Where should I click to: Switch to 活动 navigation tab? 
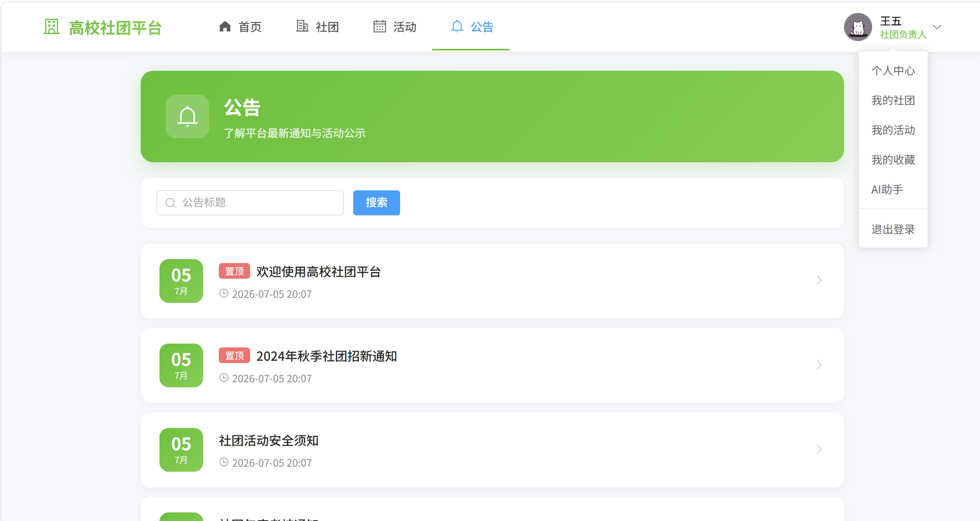395,27
